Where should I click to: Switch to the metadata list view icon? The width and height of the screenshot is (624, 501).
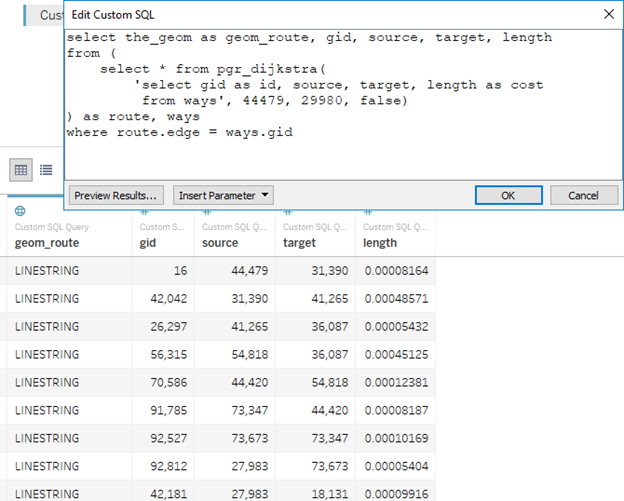[x=46, y=171]
